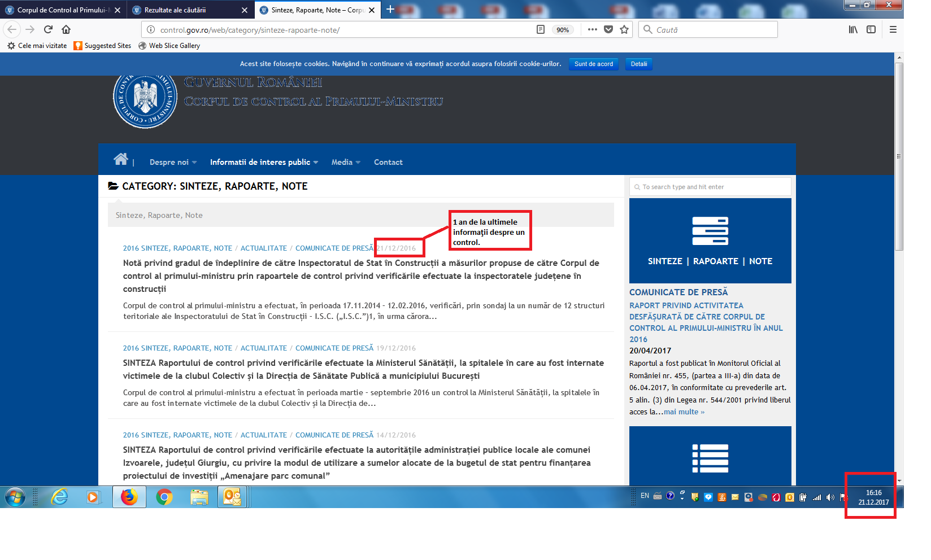
Task: Expand the Despre noi dropdown menu
Action: 173,163
